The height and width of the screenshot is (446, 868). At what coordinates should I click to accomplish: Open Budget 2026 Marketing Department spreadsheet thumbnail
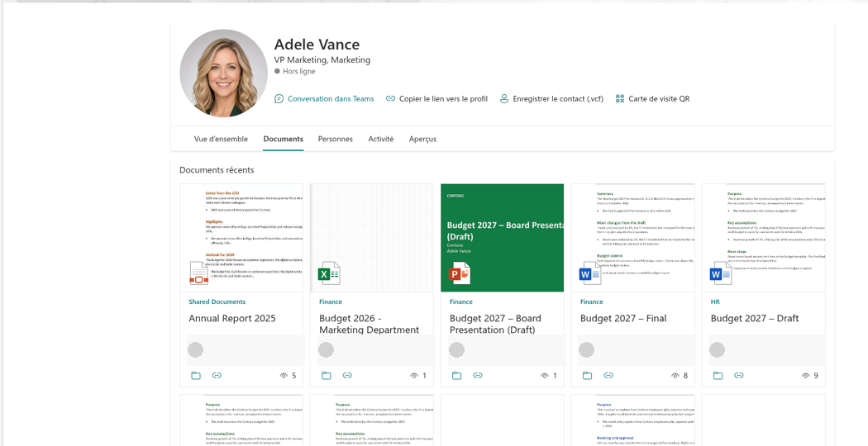coord(372,238)
